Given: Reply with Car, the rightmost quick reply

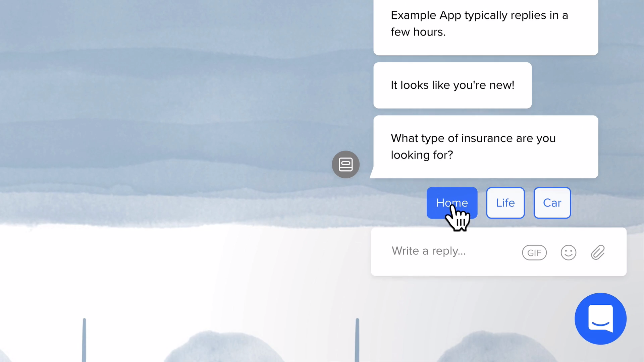Looking at the screenshot, I should pos(552,203).
